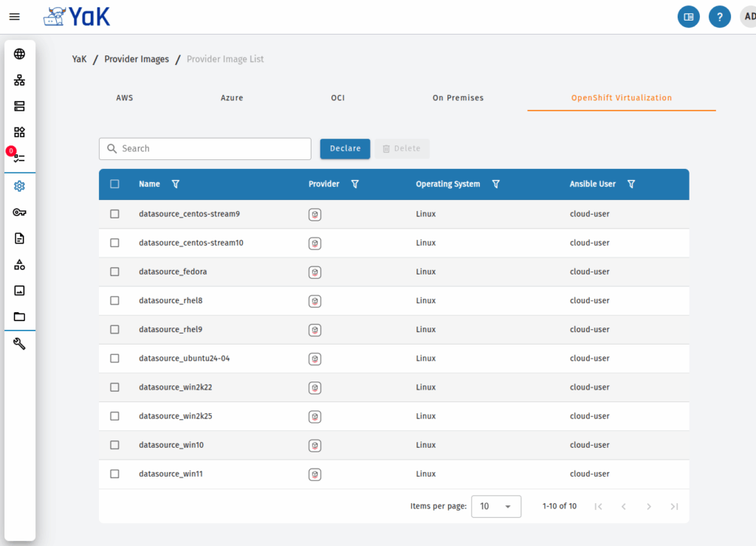Open the document icon in sidebar
Image resolution: width=756 pixels, height=546 pixels.
tap(19, 238)
